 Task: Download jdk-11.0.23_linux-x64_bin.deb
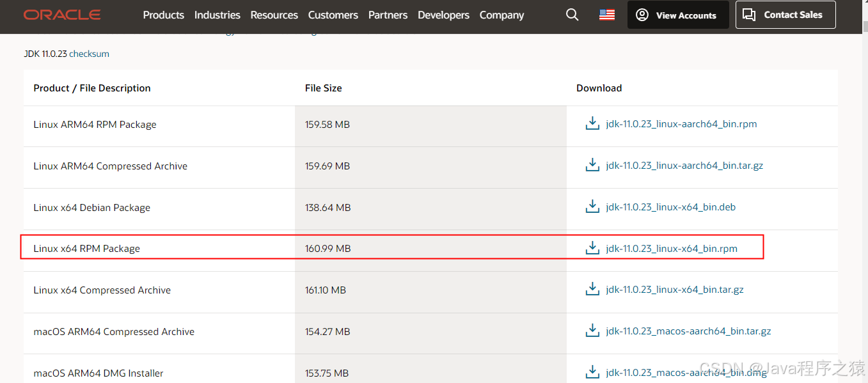point(671,207)
